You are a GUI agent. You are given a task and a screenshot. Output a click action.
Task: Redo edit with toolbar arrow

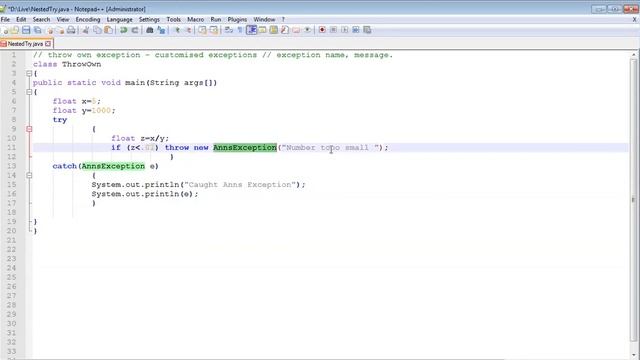pyautogui.click(x=135, y=30)
